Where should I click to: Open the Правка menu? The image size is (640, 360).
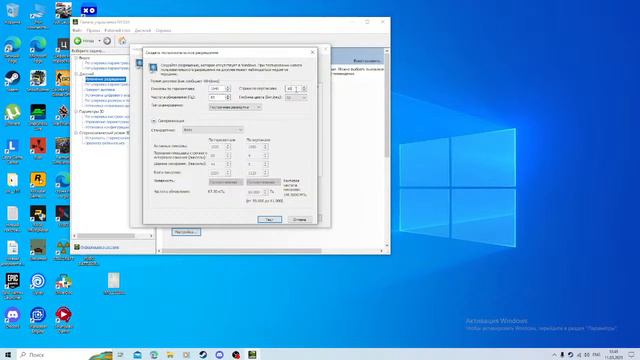[x=93, y=31]
